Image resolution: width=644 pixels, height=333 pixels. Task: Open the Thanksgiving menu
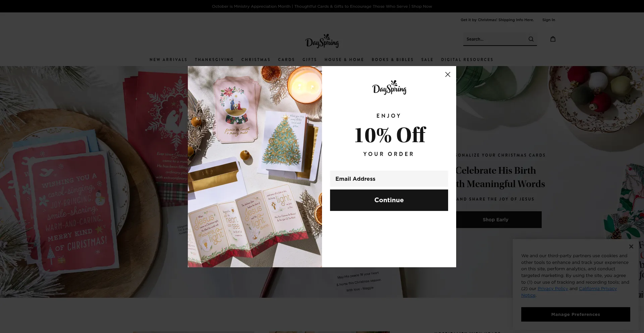point(214,60)
